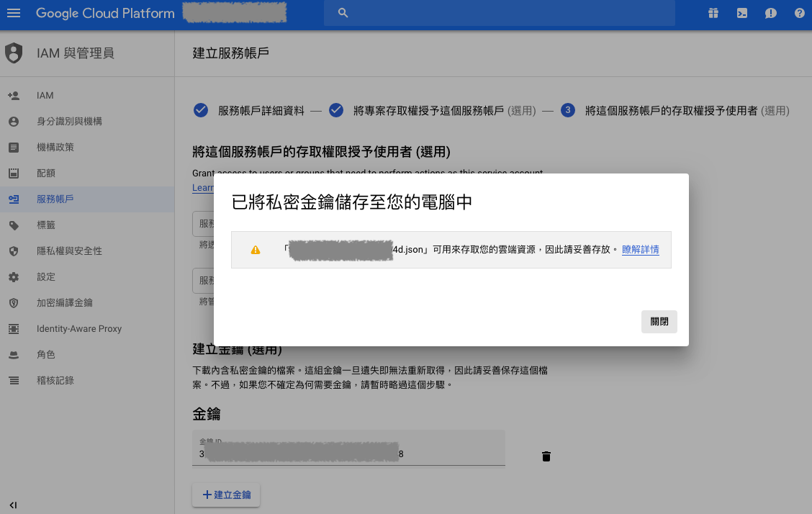Click the 建立金鑰 button
Screen dimensions: 812x514
pos(226,495)
